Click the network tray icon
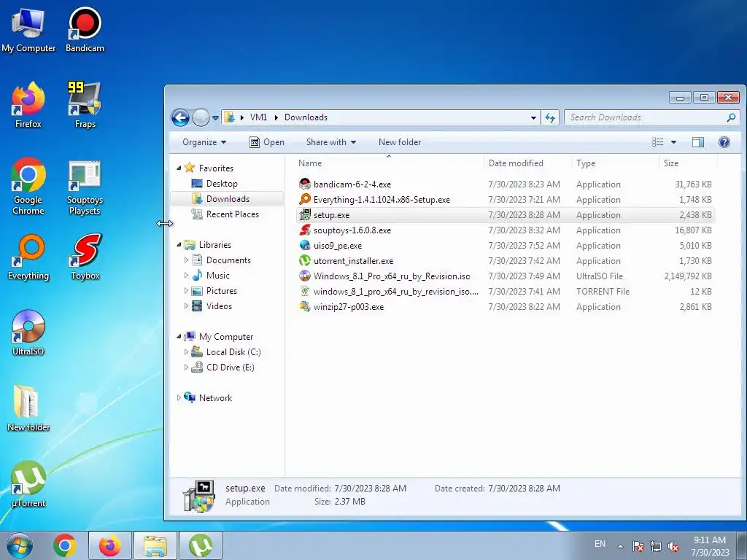Screen dimensions: 747x560 pyautogui.click(x=656, y=546)
